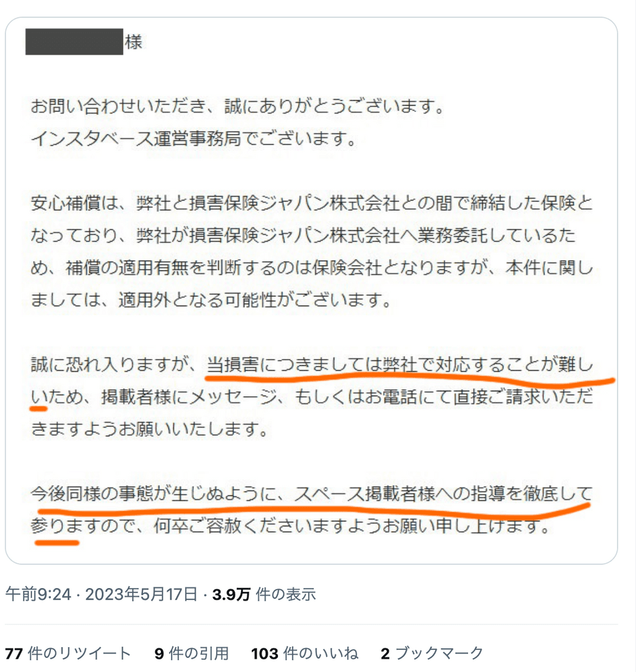Click the short orange underline beneath 参り

57,543
